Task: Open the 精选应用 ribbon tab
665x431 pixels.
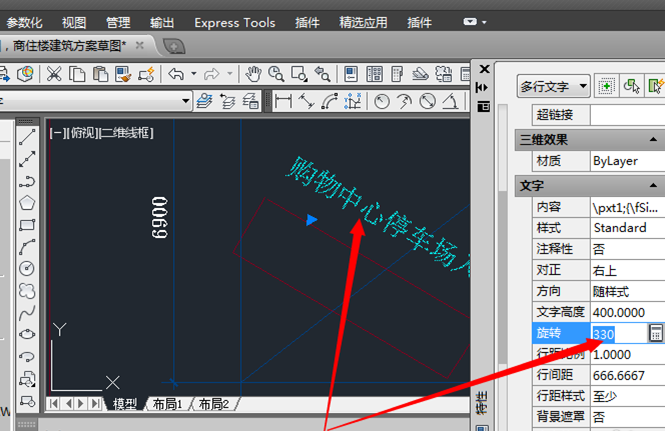Action: click(363, 22)
